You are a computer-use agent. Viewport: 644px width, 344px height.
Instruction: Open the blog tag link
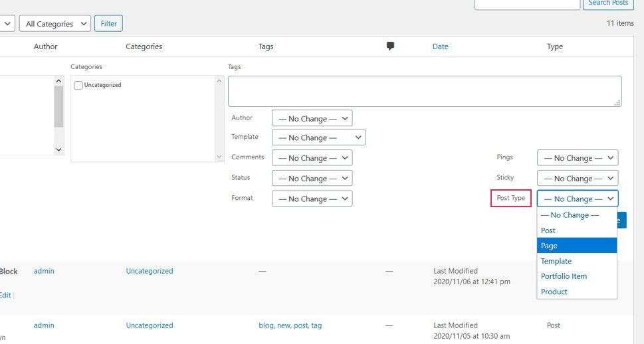pos(266,325)
